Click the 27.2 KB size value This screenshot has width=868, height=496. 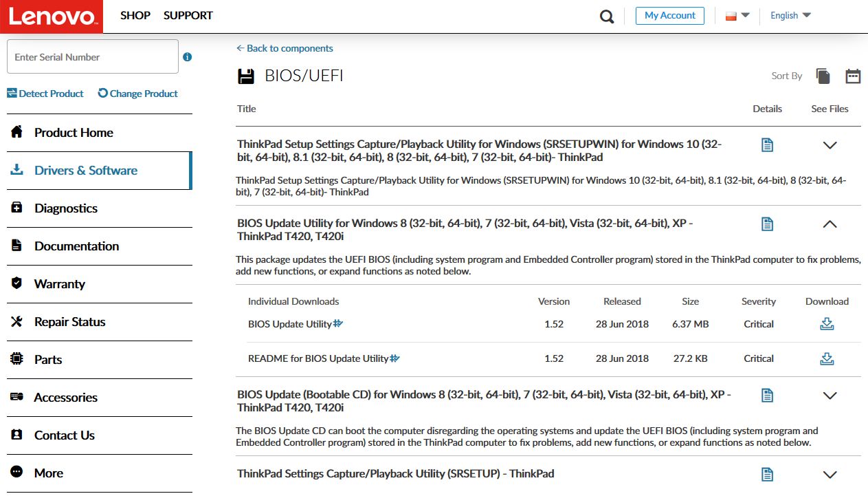click(x=691, y=358)
